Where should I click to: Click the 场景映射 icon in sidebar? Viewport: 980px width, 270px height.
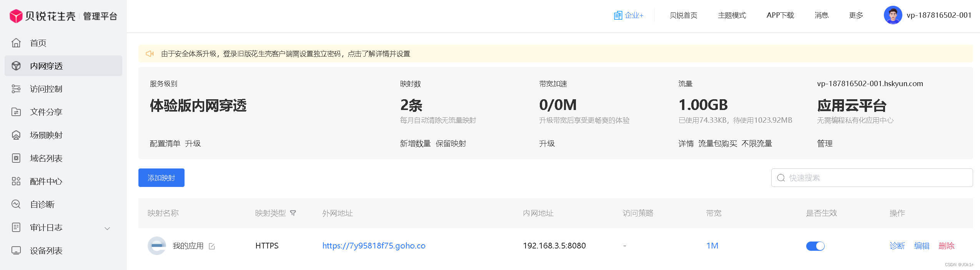point(16,135)
